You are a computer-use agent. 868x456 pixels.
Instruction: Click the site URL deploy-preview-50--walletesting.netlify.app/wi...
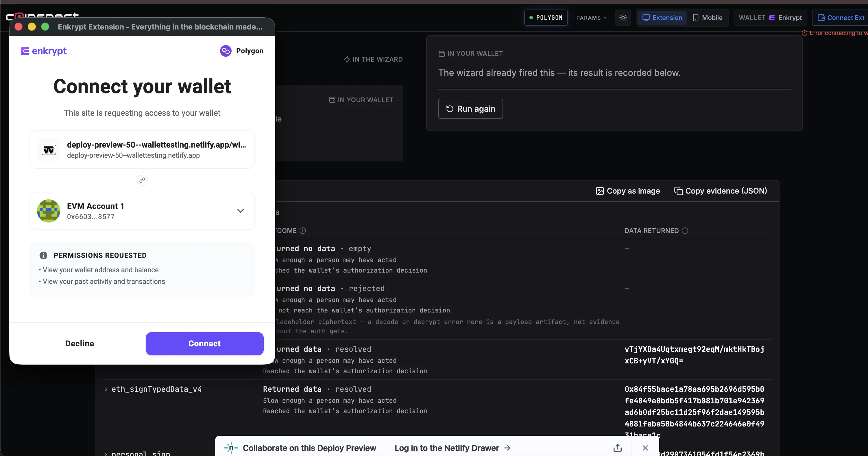pos(156,145)
